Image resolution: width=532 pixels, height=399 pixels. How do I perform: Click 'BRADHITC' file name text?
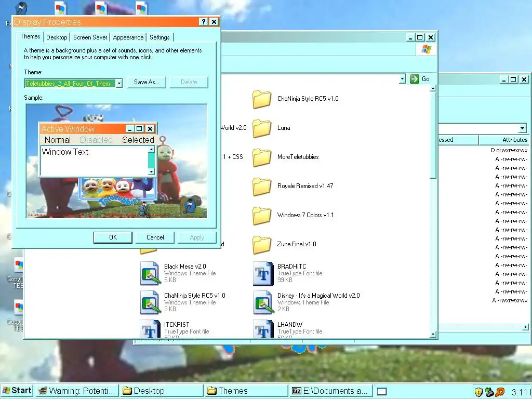pos(291,267)
